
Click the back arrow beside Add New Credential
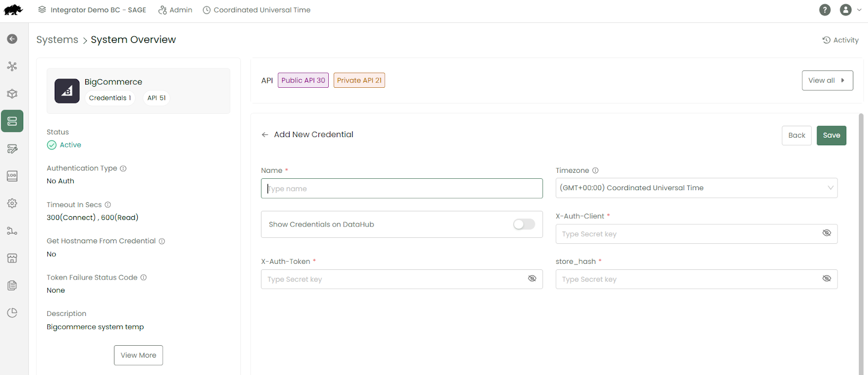pos(265,135)
